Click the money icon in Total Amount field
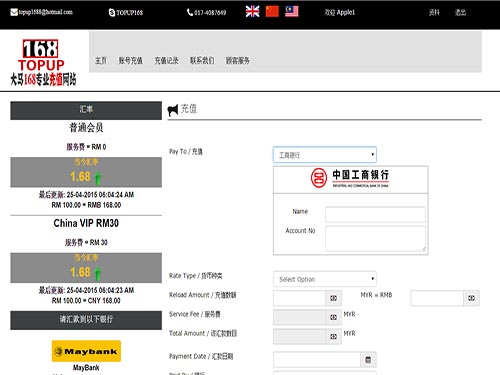500x375 pixels. (x=333, y=337)
